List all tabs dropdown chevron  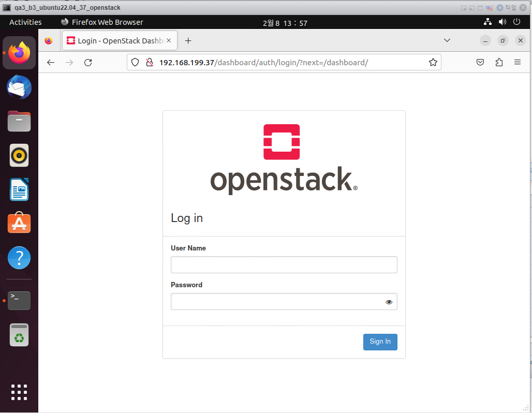pyautogui.click(x=447, y=40)
